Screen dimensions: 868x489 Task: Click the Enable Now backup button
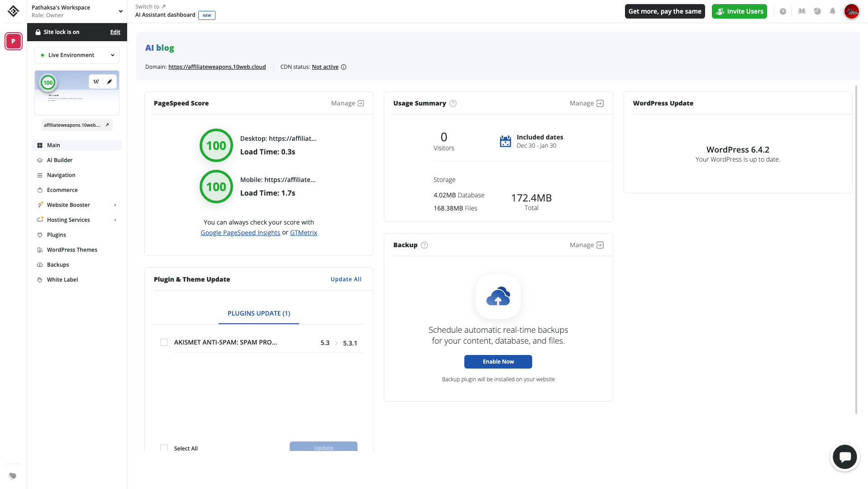pos(498,361)
